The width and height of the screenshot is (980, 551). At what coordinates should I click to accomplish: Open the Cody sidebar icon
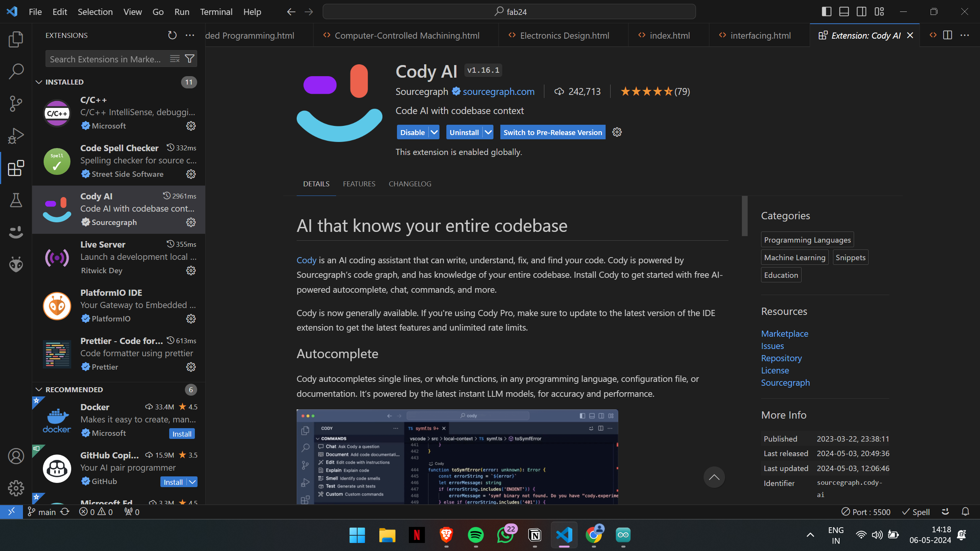tap(16, 232)
